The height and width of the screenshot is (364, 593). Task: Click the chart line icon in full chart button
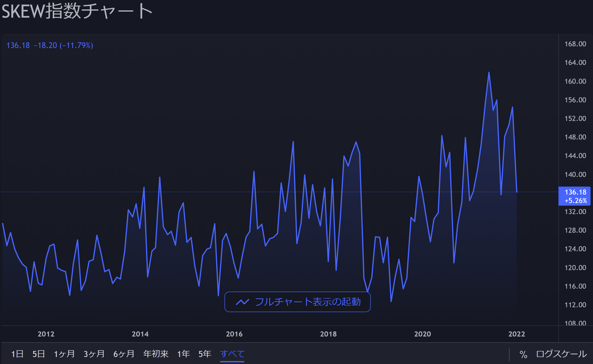click(242, 302)
